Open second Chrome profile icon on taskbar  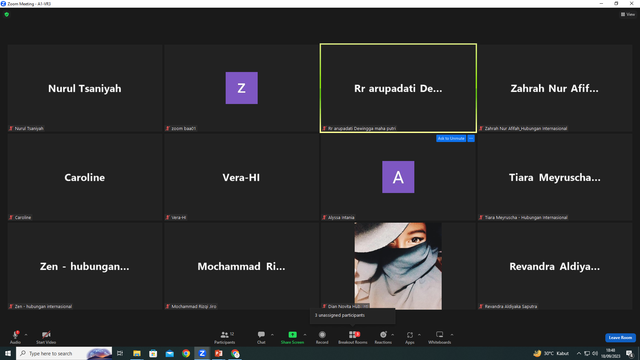[235, 353]
